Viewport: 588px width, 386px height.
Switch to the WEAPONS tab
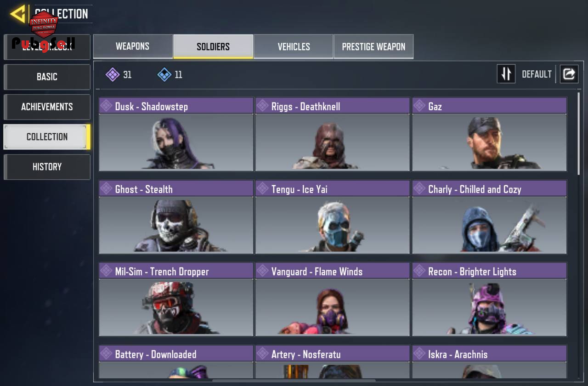133,46
